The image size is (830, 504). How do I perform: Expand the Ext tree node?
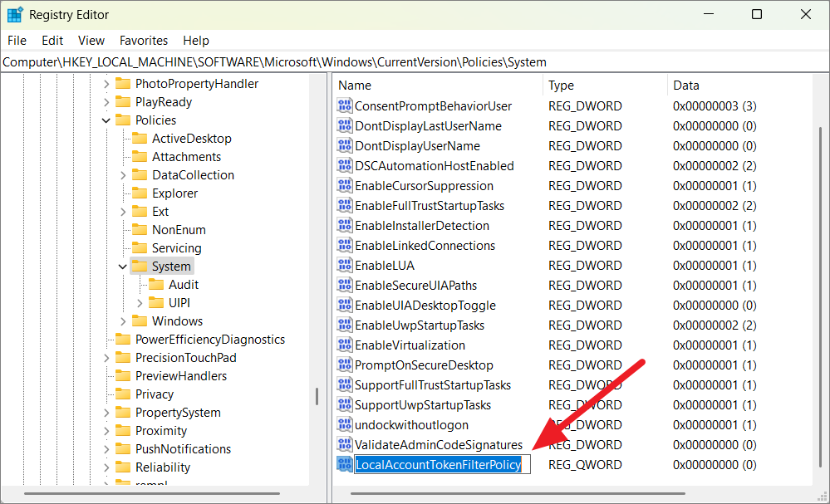click(x=123, y=212)
